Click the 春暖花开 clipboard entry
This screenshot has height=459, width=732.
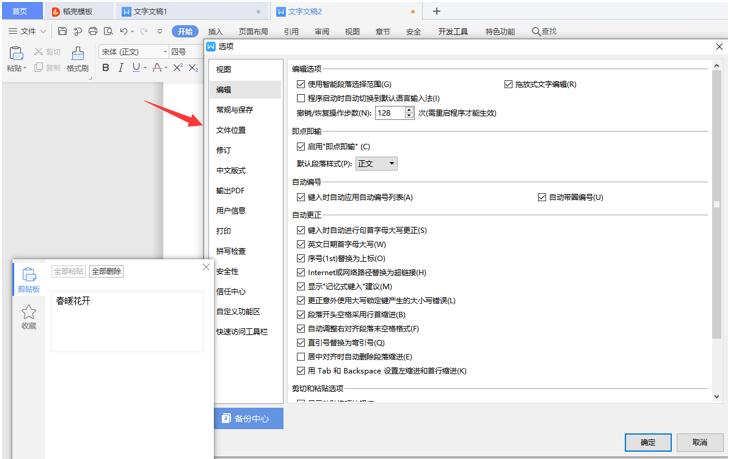[127, 321]
